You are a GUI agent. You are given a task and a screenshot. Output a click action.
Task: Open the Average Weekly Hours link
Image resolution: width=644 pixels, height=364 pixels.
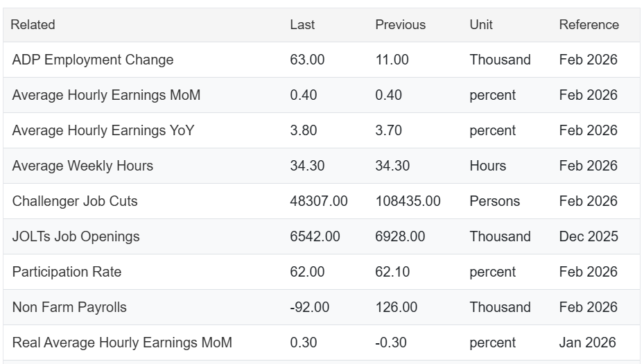pyautogui.click(x=82, y=166)
